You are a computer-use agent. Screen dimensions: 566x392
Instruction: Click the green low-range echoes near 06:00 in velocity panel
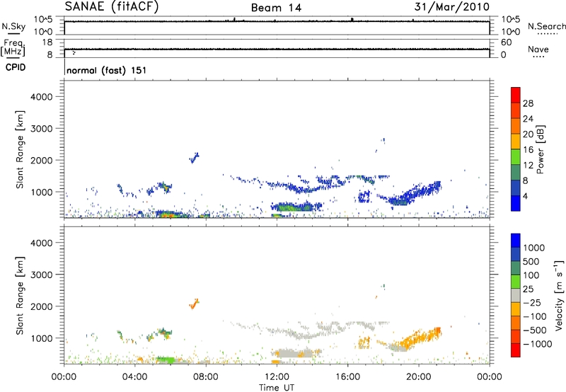166,359
